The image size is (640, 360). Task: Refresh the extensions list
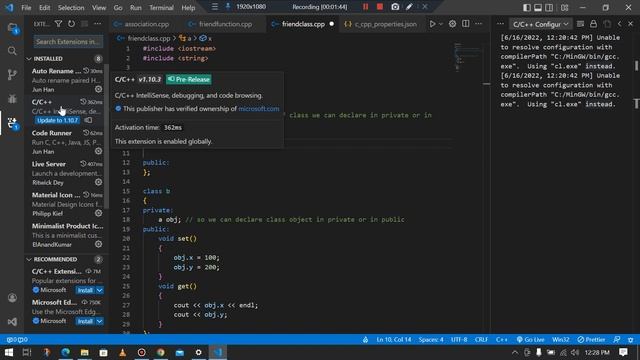coord(71,24)
